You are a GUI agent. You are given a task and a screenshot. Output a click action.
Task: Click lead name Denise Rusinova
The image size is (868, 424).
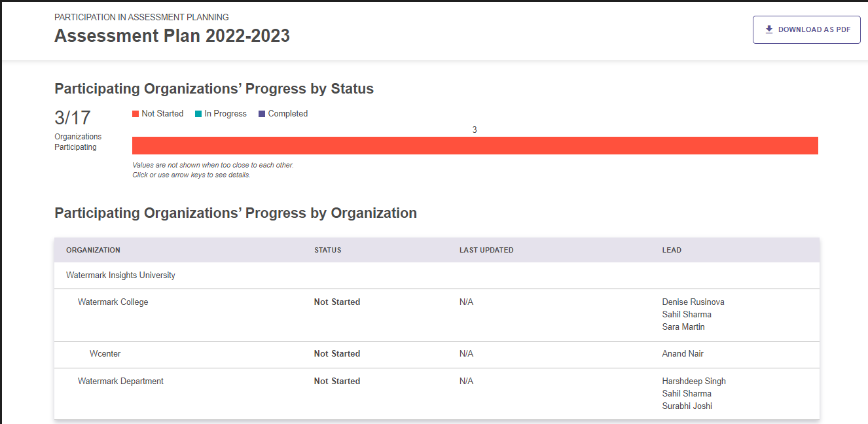[693, 302]
